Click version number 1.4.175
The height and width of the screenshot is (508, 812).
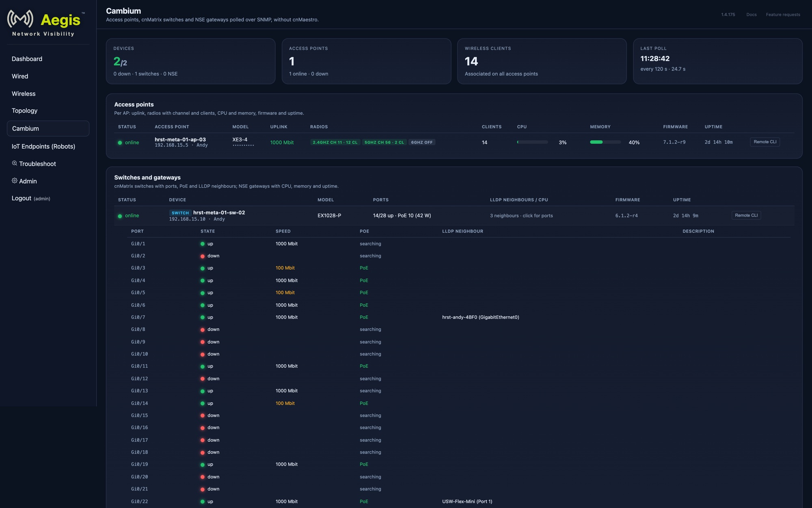[x=728, y=15]
